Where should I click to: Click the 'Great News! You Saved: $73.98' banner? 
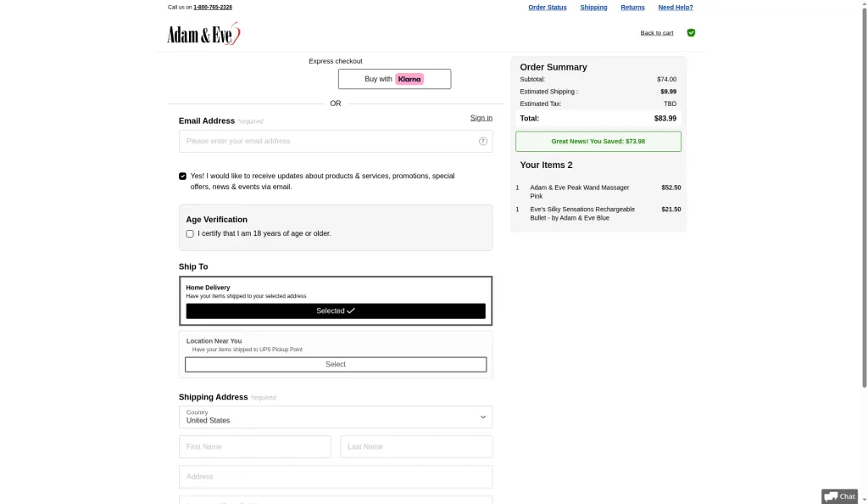598,141
